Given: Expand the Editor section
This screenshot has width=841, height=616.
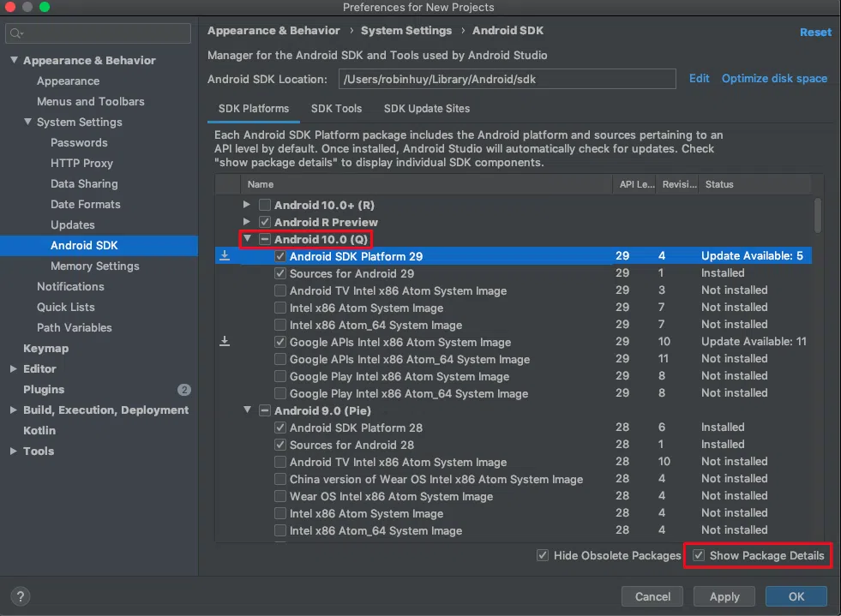Looking at the screenshot, I should point(14,369).
